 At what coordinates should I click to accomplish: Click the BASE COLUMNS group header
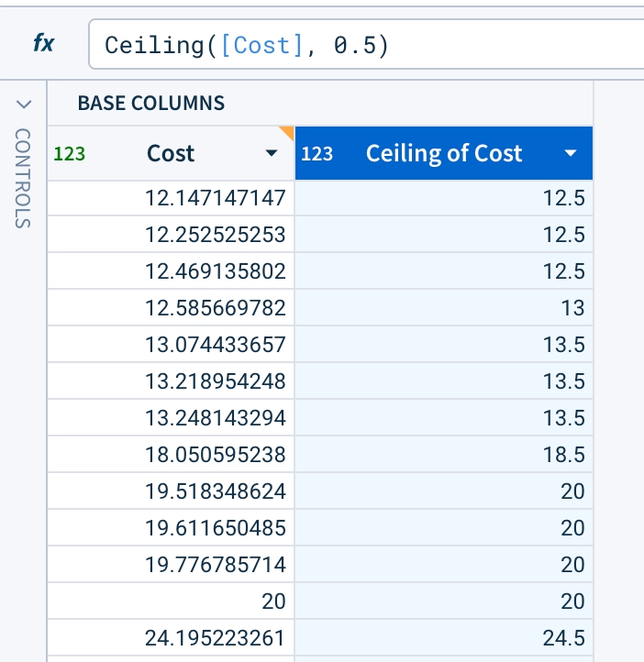point(151,103)
